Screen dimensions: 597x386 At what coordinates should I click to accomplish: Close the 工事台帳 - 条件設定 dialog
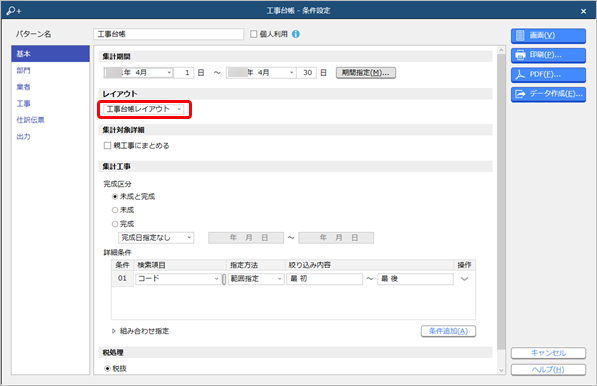point(583,11)
